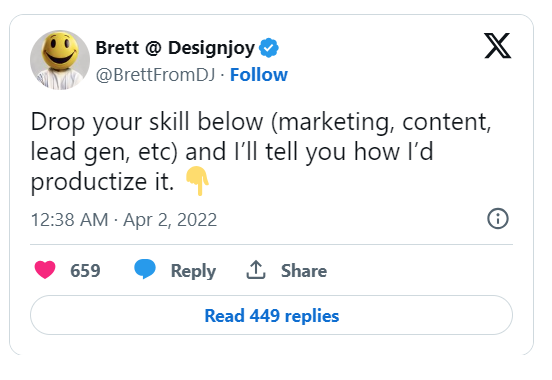The image size is (552, 380).
Task: Open the 12:38 AM Apr 2, 2022 timestamp
Action: pyautogui.click(x=124, y=220)
